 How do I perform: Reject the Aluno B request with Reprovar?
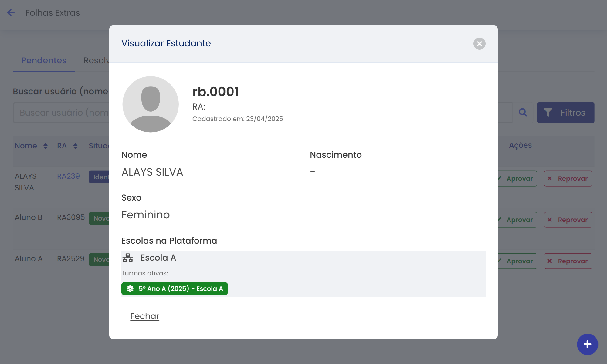[568, 220]
